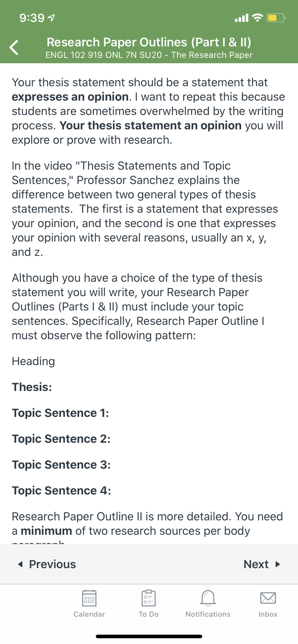Tap the home indicator bar at bottom

click(x=149, y=636)
